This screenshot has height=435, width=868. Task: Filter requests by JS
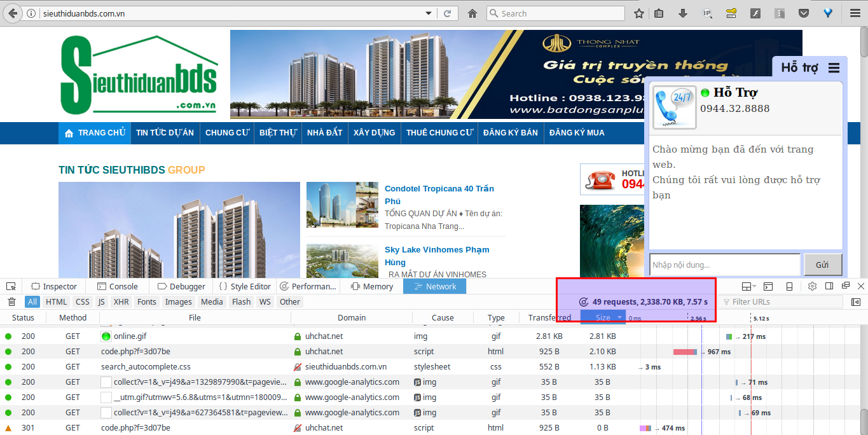coord(102,302)
